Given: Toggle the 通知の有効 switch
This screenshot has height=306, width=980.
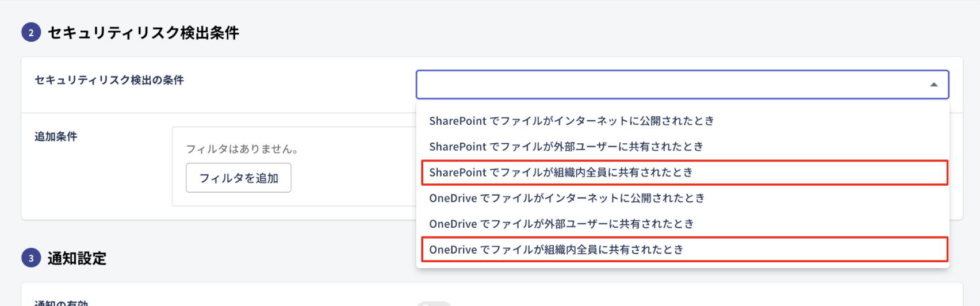Looking at the screenshot, I should 434,303.
